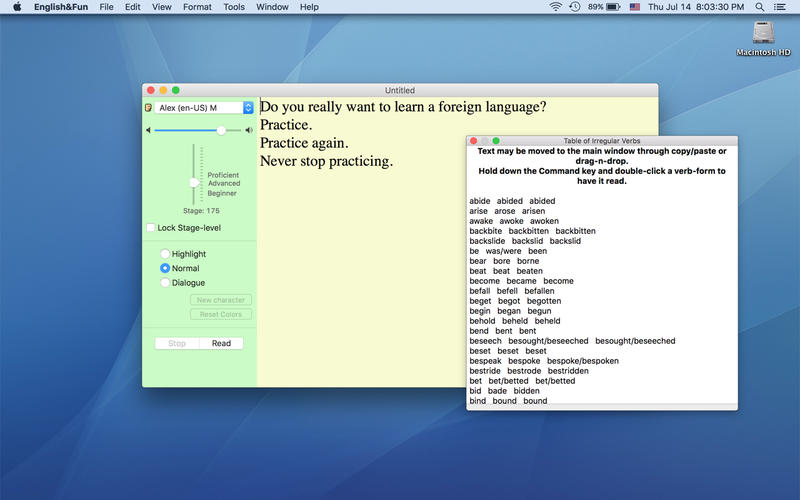
Task: Zoom the Untitled window
Action: click(x=176, y=90)
